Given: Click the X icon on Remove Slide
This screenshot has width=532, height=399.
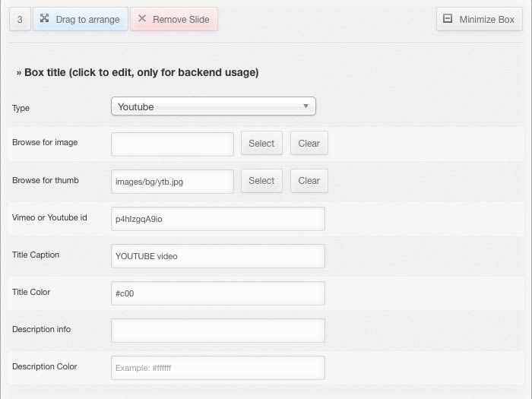Looking at the screenshot, I should pos(142,18).
